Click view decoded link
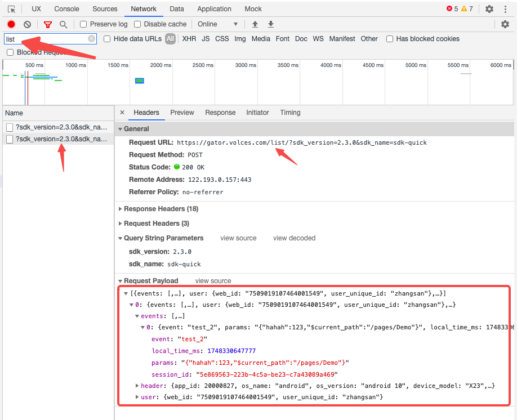Screen dimensions: 517x420 [294, 238]
